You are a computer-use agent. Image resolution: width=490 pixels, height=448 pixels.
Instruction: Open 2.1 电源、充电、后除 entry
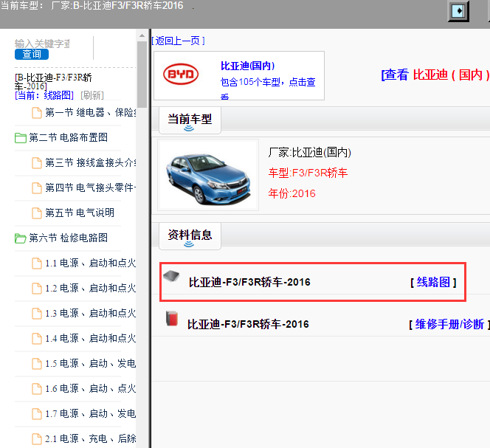91,438
